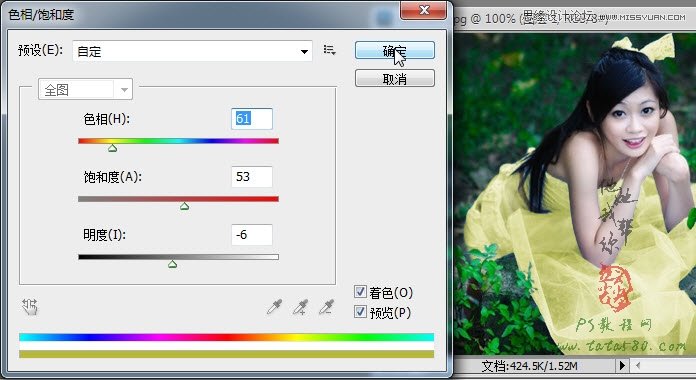
Task: Toggle the 预览(P) preview checkbox
Action: [x=360, y=312]
